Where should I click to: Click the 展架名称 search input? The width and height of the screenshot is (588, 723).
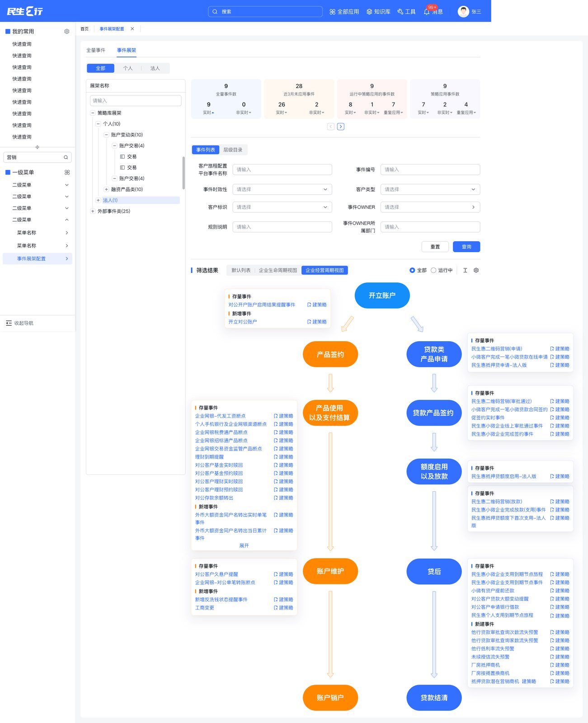[136, 101]
